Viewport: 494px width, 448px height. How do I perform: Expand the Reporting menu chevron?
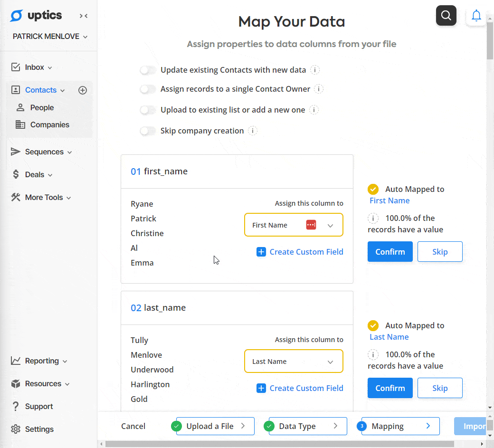[x=65, y=362]
